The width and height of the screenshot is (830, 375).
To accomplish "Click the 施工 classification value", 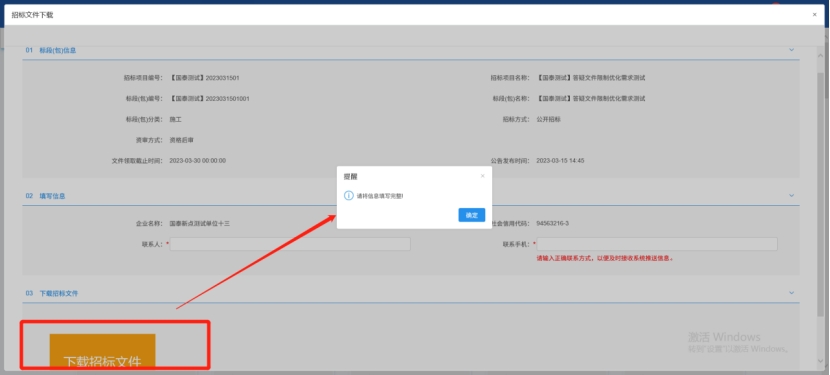I will tap(175, 120).
